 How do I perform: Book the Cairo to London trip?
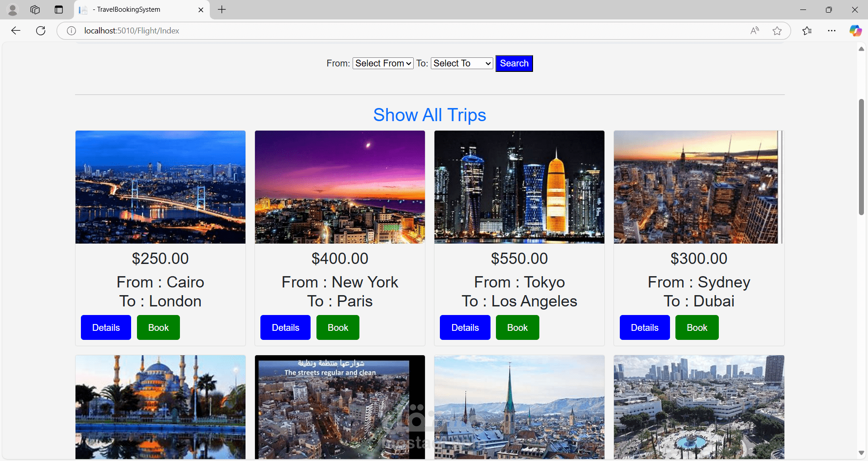coord(158,327)
